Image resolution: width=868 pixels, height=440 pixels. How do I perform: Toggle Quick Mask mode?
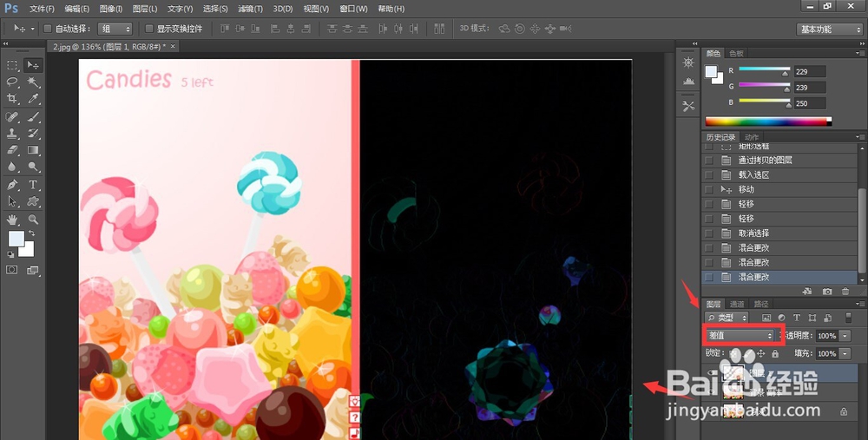pyautogui.click(x=12, y=270)
